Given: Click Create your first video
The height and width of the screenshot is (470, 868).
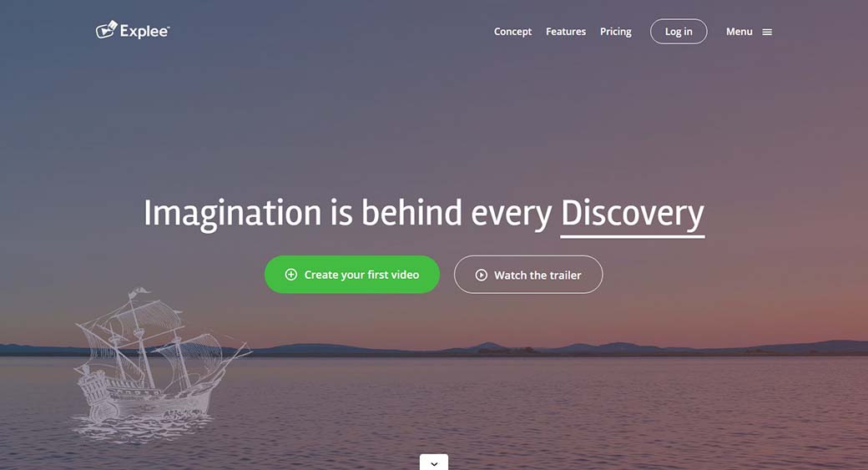Looking at the screenshot, I should [352, 275].
